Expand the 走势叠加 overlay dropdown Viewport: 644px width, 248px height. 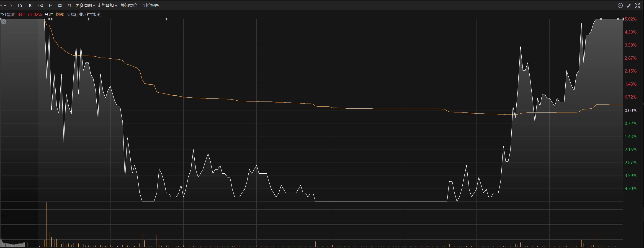click(107, 5)
